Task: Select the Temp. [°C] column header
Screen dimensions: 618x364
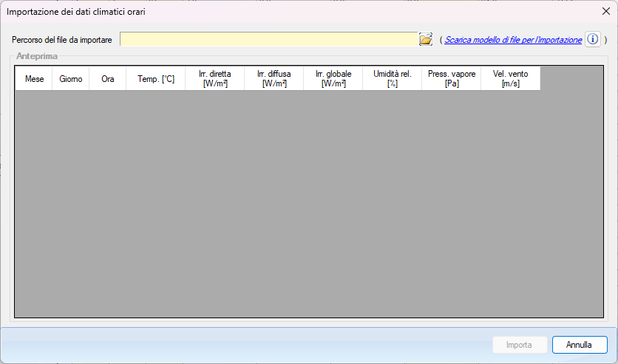Action: (156, 79)
